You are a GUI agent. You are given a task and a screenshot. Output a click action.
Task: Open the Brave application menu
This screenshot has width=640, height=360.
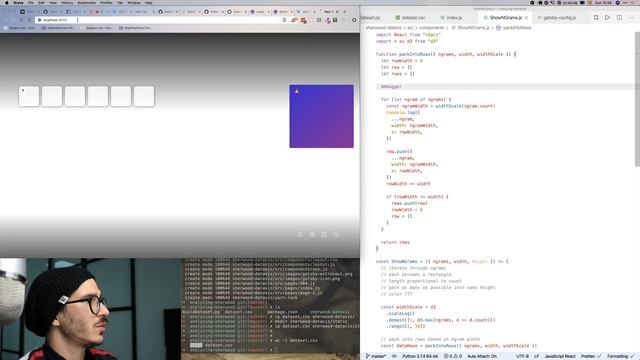click(18, 2)
